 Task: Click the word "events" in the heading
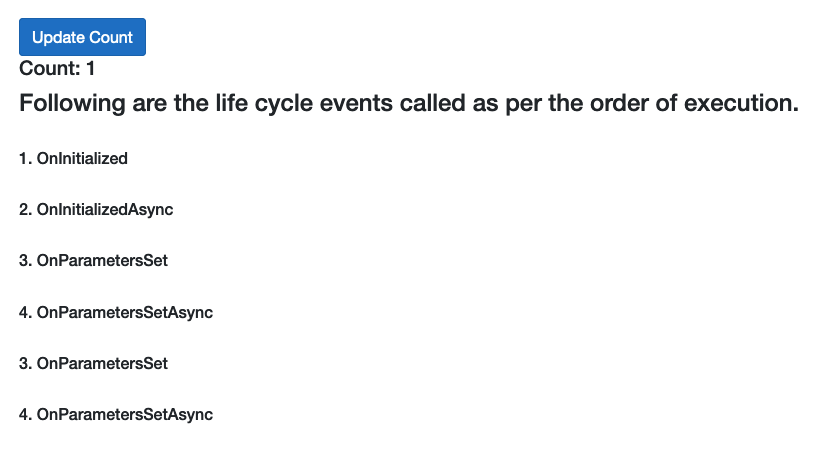[x=356, y=103]
